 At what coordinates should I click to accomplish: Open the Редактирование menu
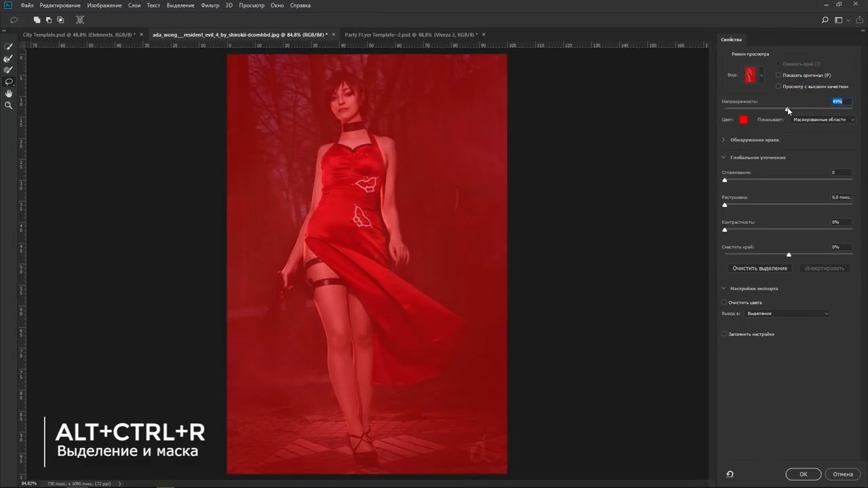tap(60, 5)
